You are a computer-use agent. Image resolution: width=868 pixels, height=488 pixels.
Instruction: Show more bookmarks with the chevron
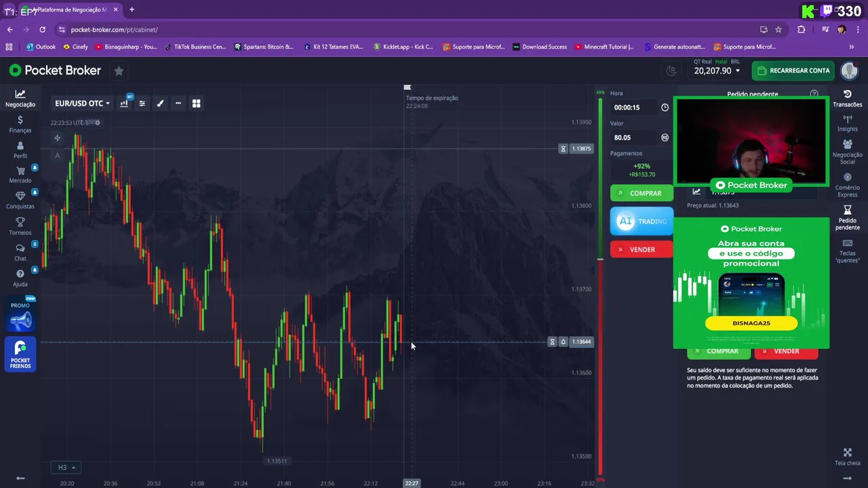pyautogui.click(x=852, y=47)
